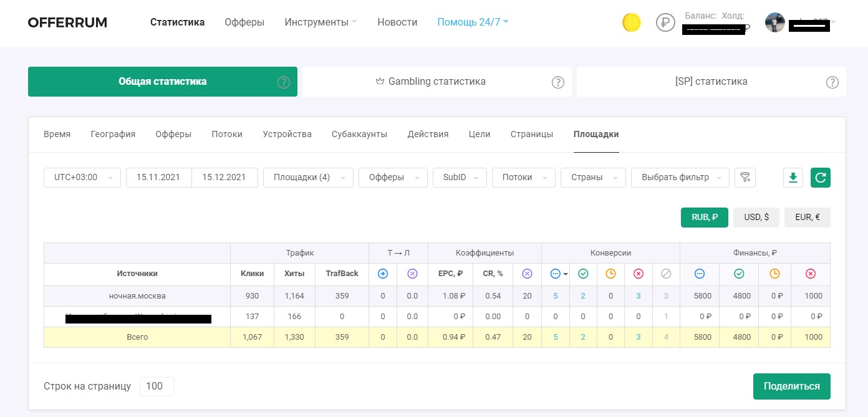Click the start date field 15.11.2021
The width and height of the screenshot is (868, 417).
[158, 178]
